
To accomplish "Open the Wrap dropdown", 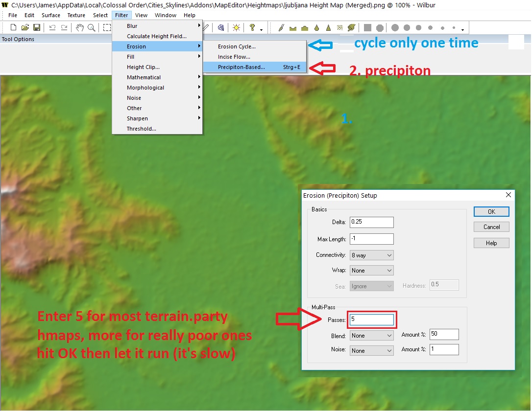I will coord(371,271).
